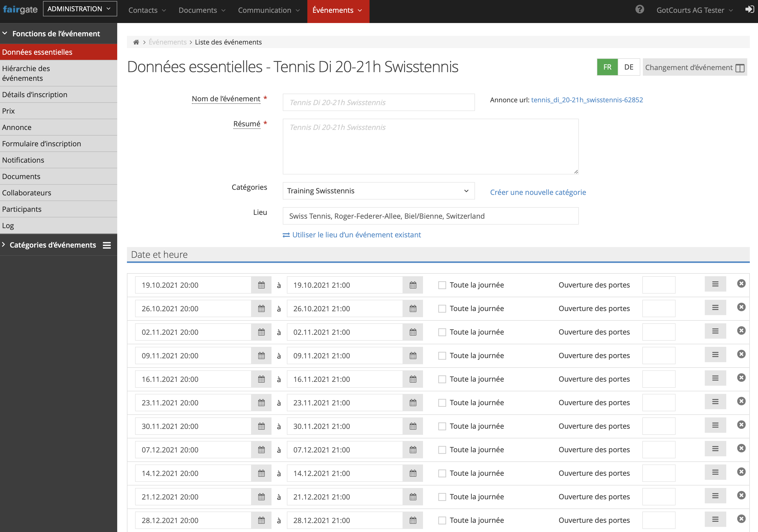The image size is (758, 532).
Task: Click reorder handle on 14.12.2021 row
Action: click(x=715, y=472)
